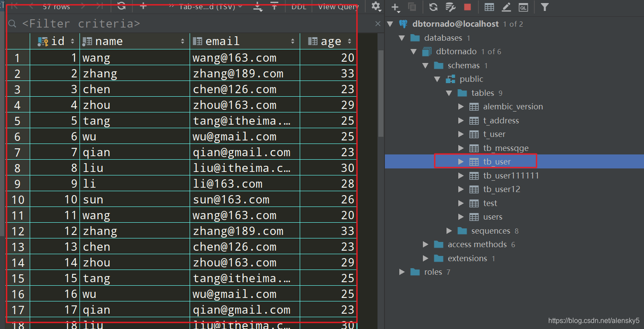Click the data grid vertical scrollbar
This screenshot has width=644, height=329.
pyautogui.click(x=381, y=93)
